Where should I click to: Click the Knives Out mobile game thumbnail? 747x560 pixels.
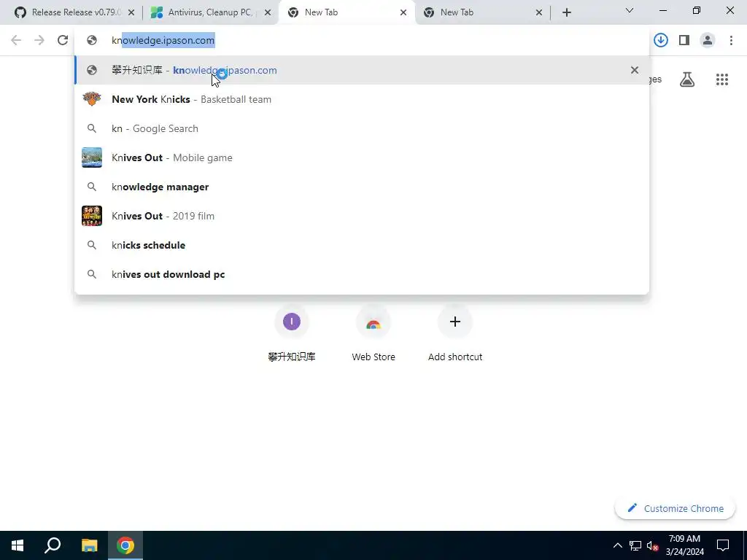coord(92,157)
